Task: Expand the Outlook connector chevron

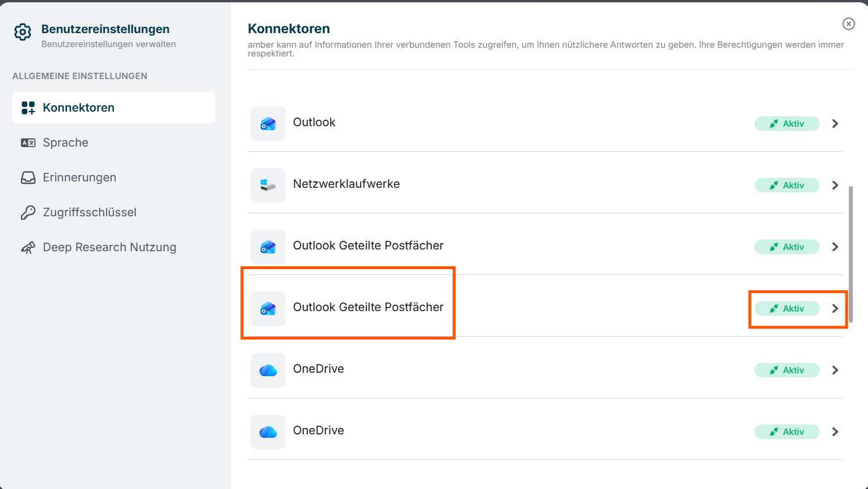Action: (835, 124)
